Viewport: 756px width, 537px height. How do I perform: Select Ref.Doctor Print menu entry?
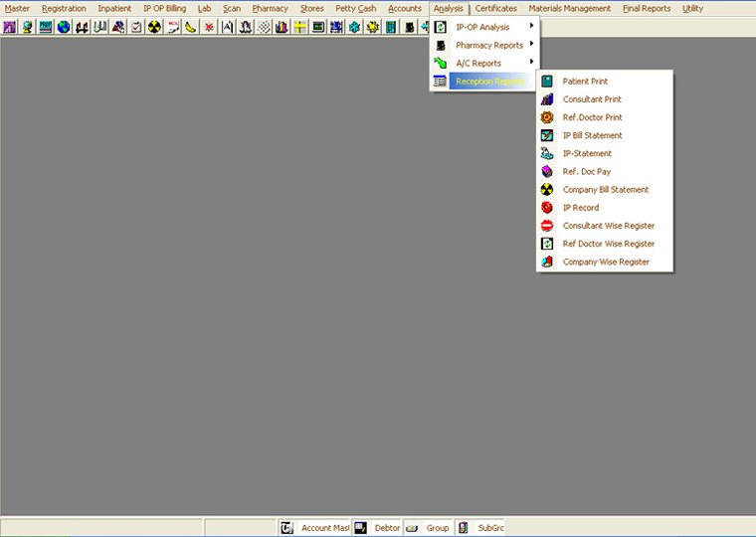(604, 117)
